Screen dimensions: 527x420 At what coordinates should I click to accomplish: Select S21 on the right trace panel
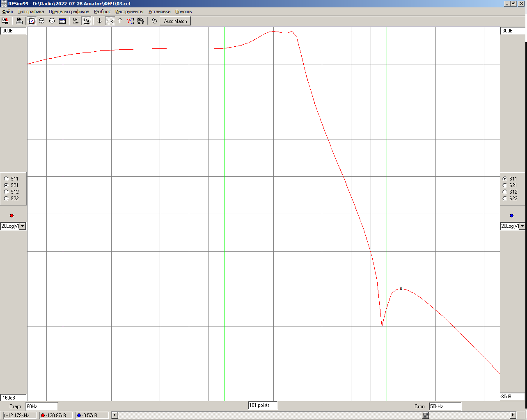[x=505, y=185]
